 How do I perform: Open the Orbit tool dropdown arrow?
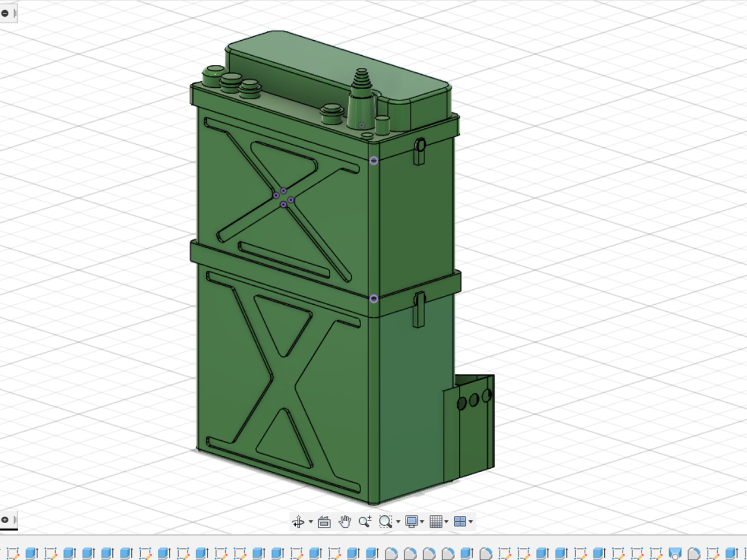[x=311, y=521]
